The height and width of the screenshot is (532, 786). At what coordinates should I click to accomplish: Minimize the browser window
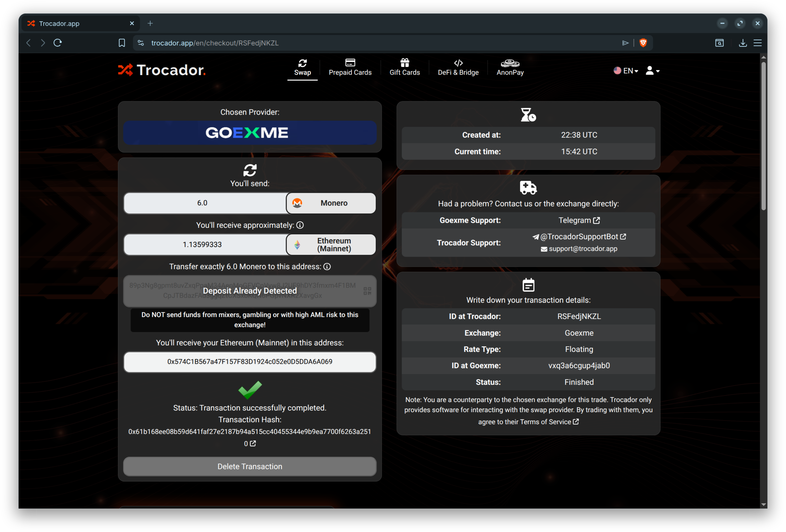(722, 23)
